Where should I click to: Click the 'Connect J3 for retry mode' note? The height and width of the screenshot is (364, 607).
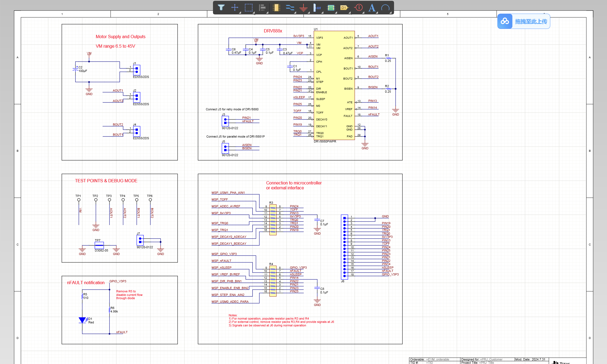(232, 109)
